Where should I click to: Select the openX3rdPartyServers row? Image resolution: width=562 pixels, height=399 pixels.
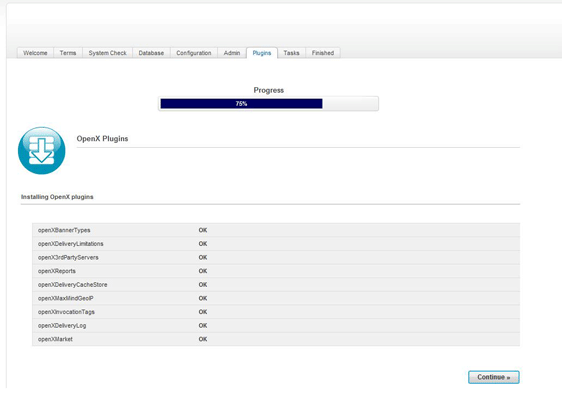276,257
